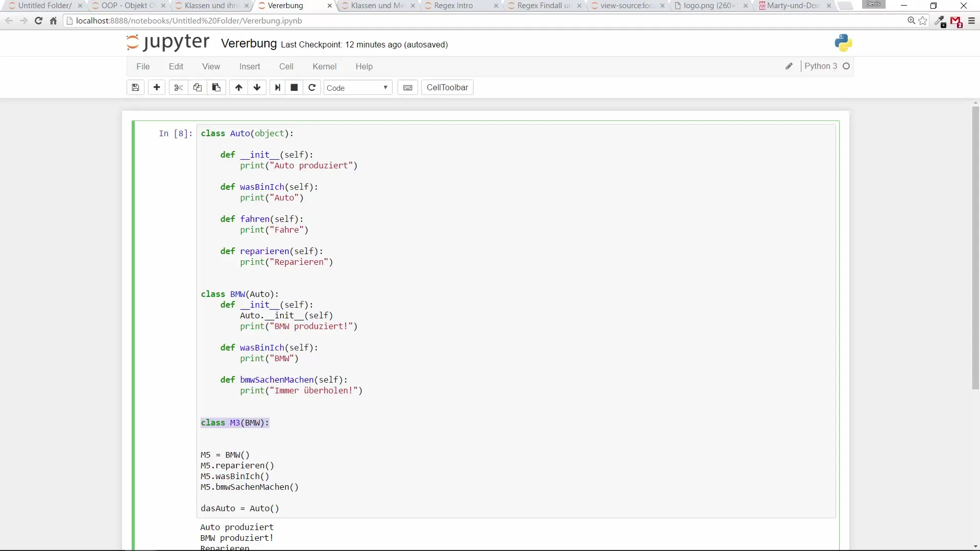This screenshot has height=551, width=980.
Task: Switch to the Marty-und-Doc tab
Action: tap(793, 6)
